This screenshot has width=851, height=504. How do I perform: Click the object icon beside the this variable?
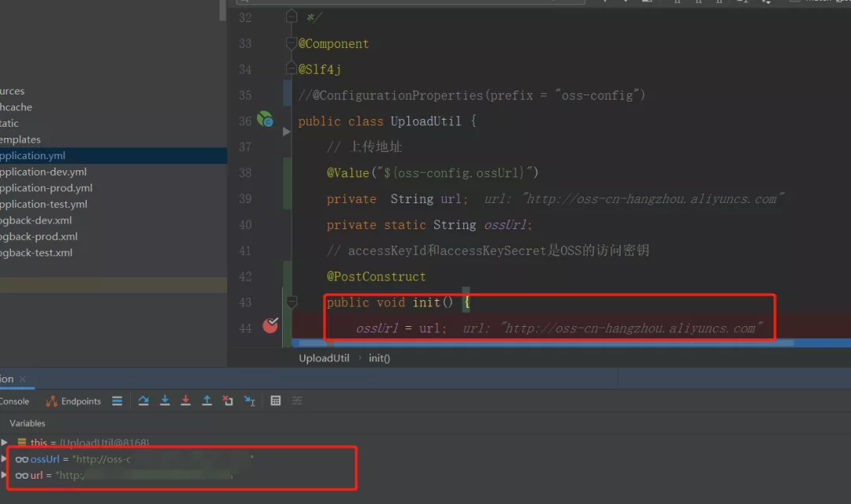[x=22, y=443]
